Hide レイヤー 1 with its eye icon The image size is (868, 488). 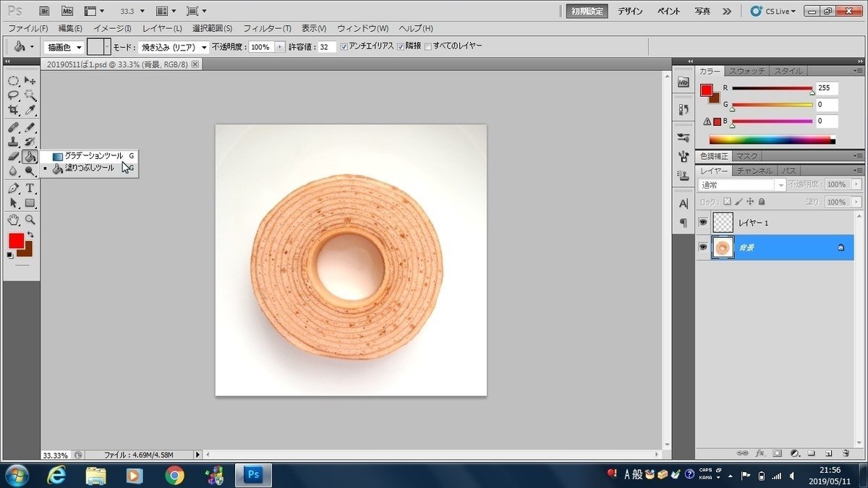(x=702, y=223)
